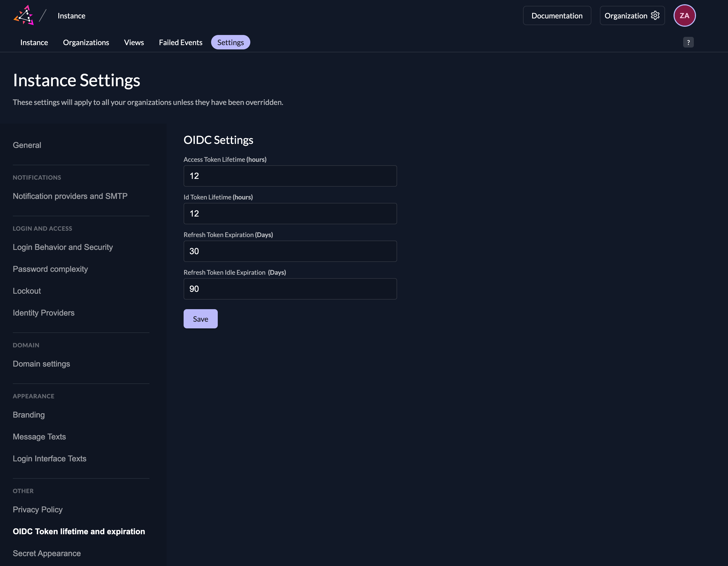Click the Save button
This screenshot has width=728, height=566.
click(x=200, y=319)
